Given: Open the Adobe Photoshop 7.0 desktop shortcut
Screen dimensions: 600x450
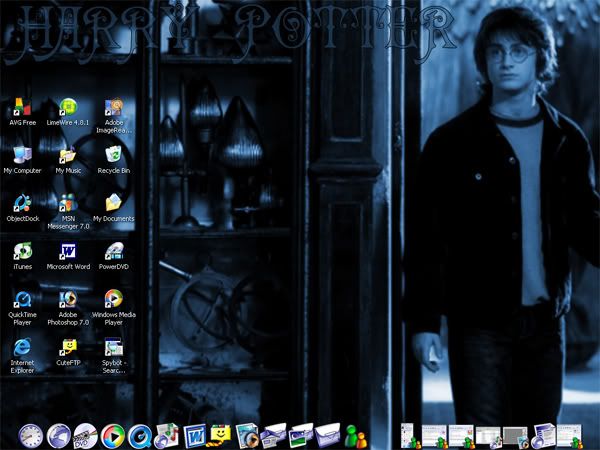Looking at the screenshot, I should coord(68,308).
